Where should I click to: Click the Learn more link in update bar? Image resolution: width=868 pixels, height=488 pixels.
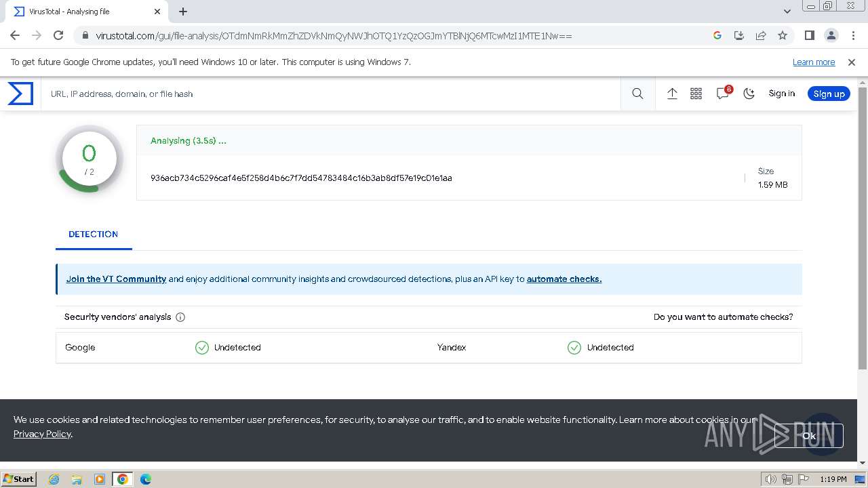814,62
